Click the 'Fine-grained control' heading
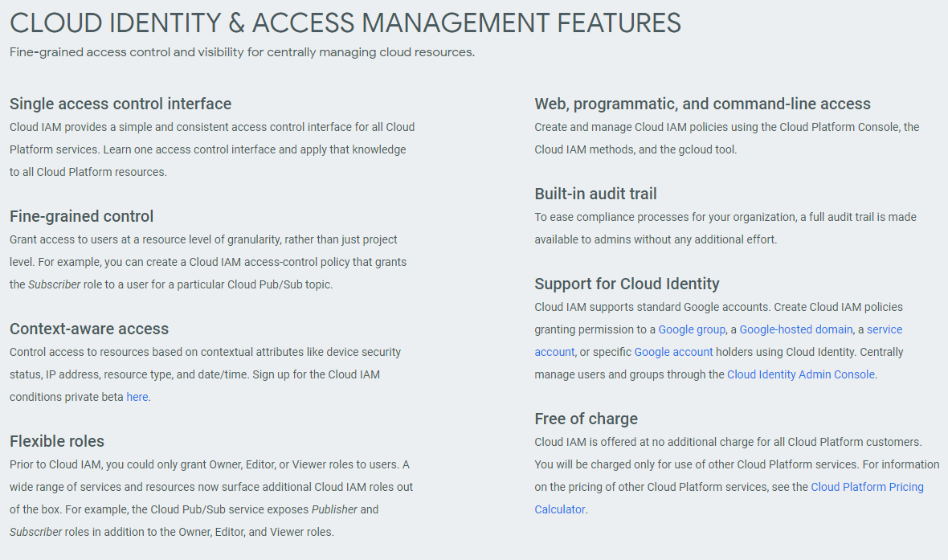 point(82,216)
